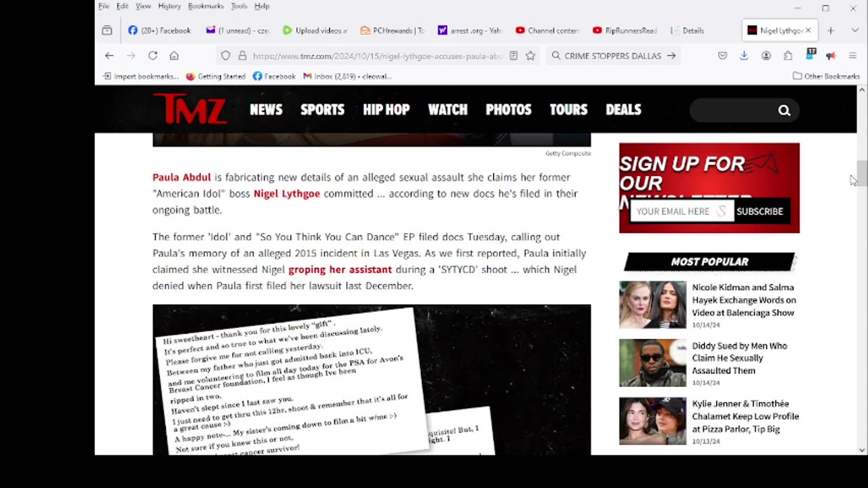Open the browser home page

(x=174, y=56)
